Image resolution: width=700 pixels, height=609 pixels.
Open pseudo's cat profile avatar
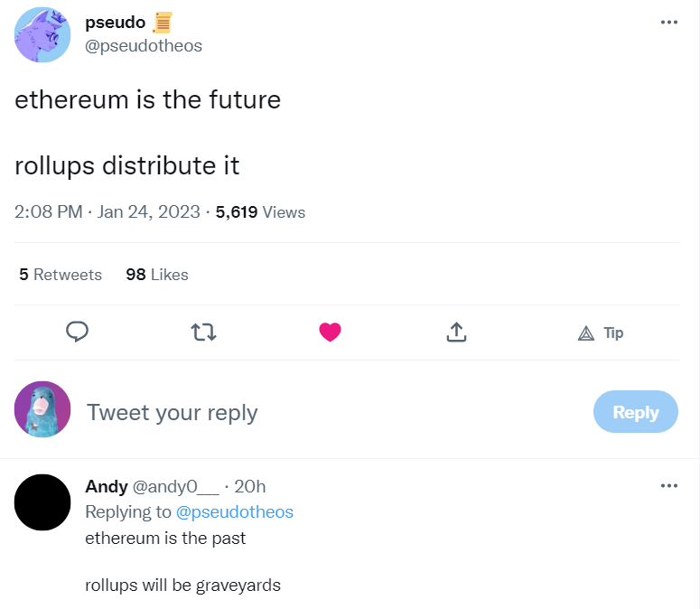point(42,34)
